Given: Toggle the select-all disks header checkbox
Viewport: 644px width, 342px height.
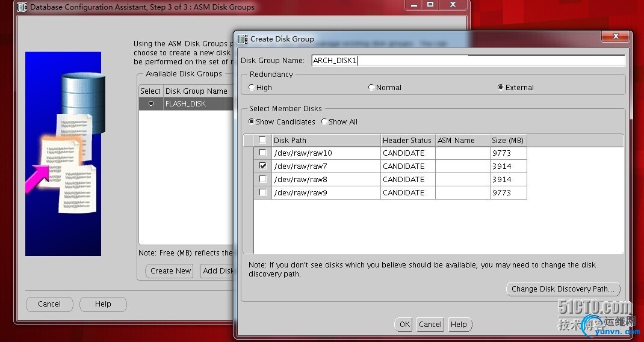Looking at the screenshot, I should 262,140.
